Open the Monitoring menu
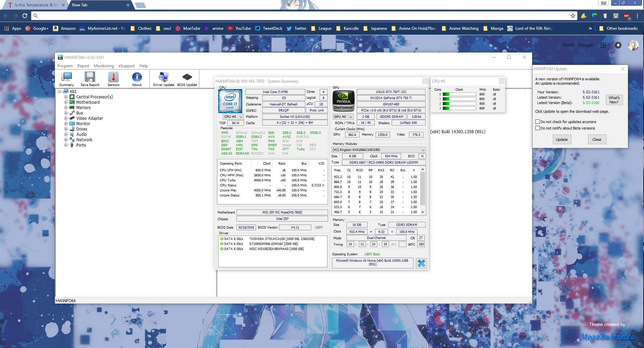This screenshot has height=348, width=644. tap(104, 66)
